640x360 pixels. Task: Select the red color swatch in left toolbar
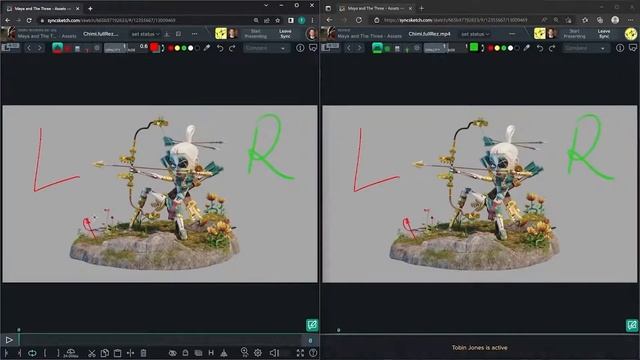point(171,48)
